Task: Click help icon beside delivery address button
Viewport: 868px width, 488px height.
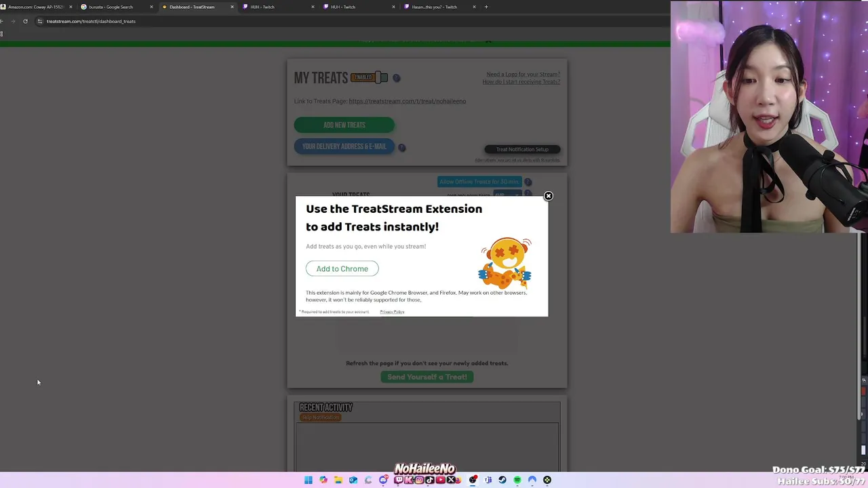Action: 402,147
